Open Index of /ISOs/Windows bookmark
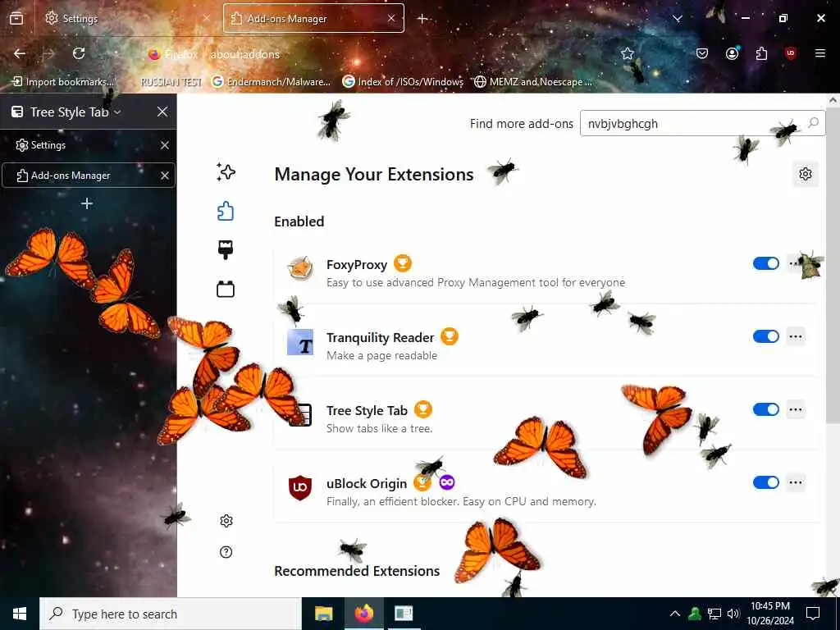 coord(403,81)
